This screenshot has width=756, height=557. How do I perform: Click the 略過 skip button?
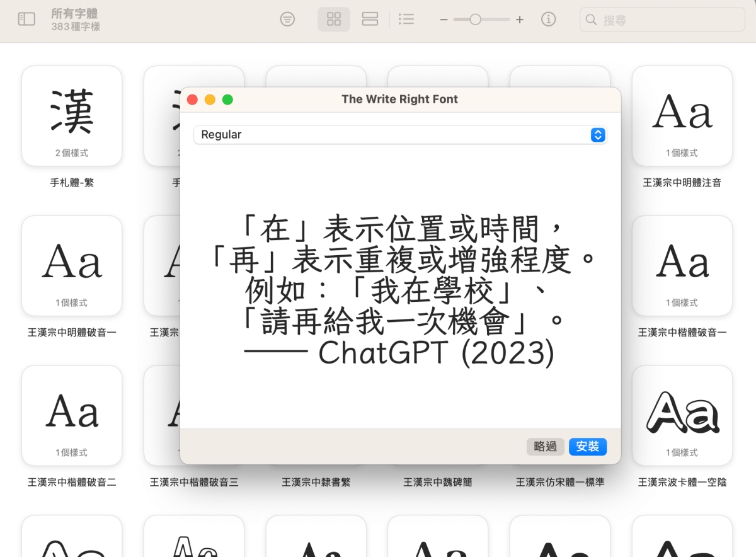coord(545,447)
